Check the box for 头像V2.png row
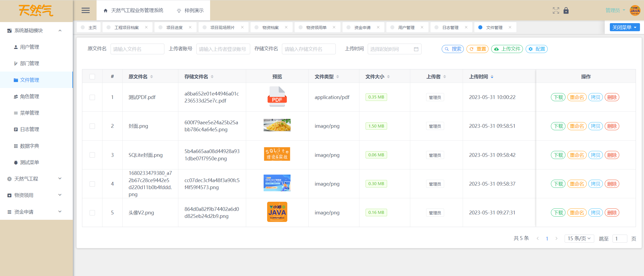 point(92,213)
